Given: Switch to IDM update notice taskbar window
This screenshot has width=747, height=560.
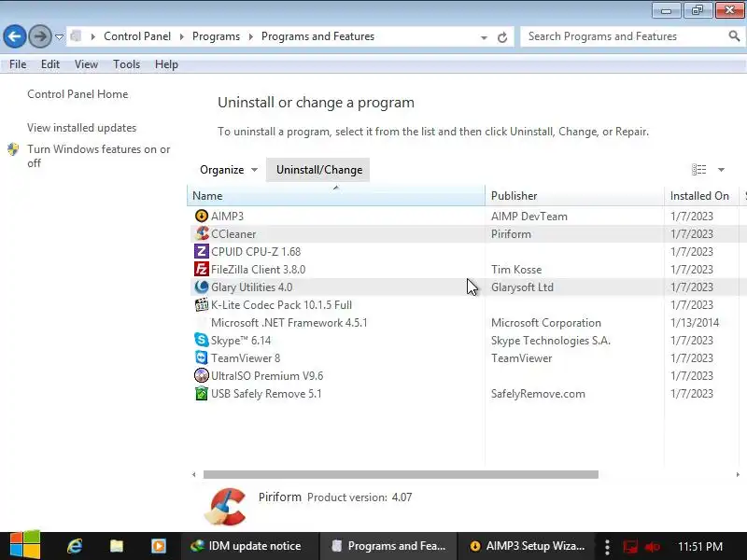Looking at the screenshot, I should coord(249,546).
